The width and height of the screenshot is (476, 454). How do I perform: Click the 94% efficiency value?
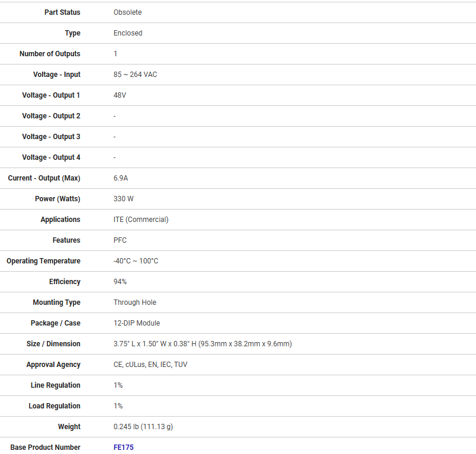click(x=120, y=282)
